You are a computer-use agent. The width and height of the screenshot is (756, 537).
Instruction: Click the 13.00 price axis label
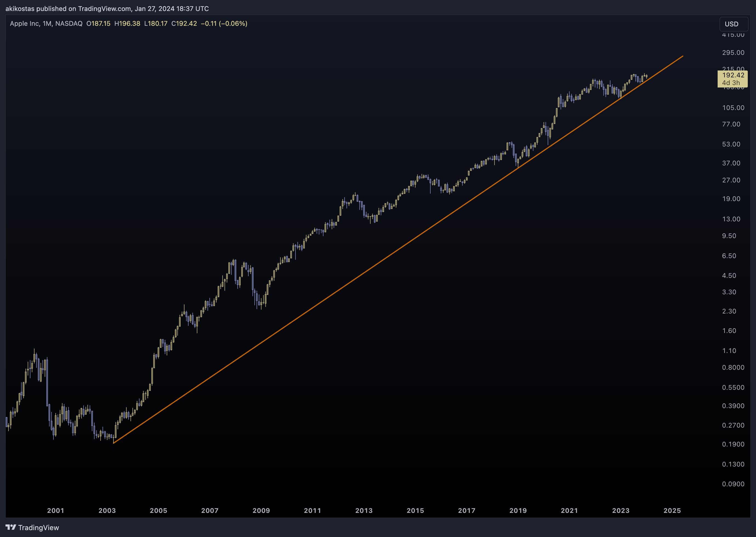731,219
